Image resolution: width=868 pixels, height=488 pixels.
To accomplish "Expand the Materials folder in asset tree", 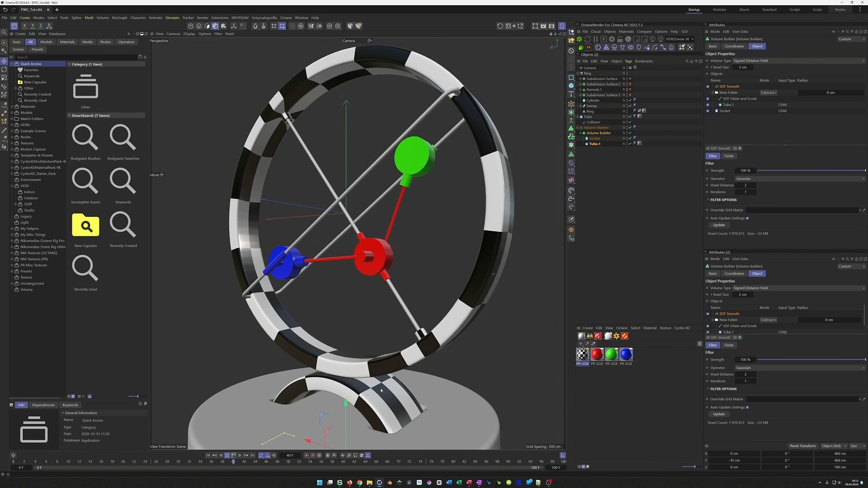I will [12, 106].
